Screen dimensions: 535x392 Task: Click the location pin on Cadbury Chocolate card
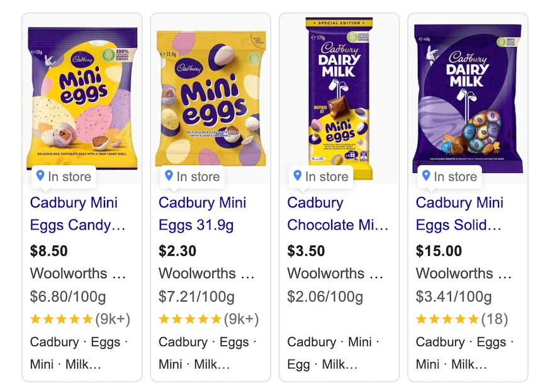[297, 177]
